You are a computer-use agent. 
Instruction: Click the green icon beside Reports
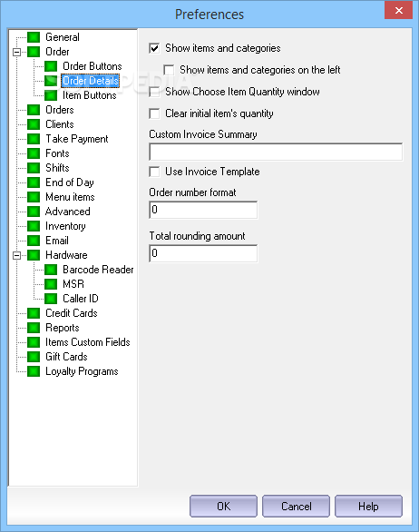click(34, 328)
